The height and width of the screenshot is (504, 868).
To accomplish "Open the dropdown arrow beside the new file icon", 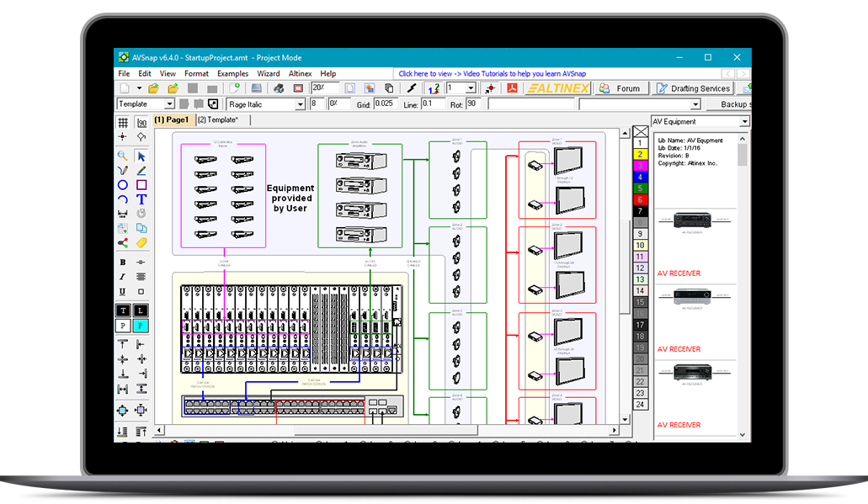I will (x=139, y=88).
